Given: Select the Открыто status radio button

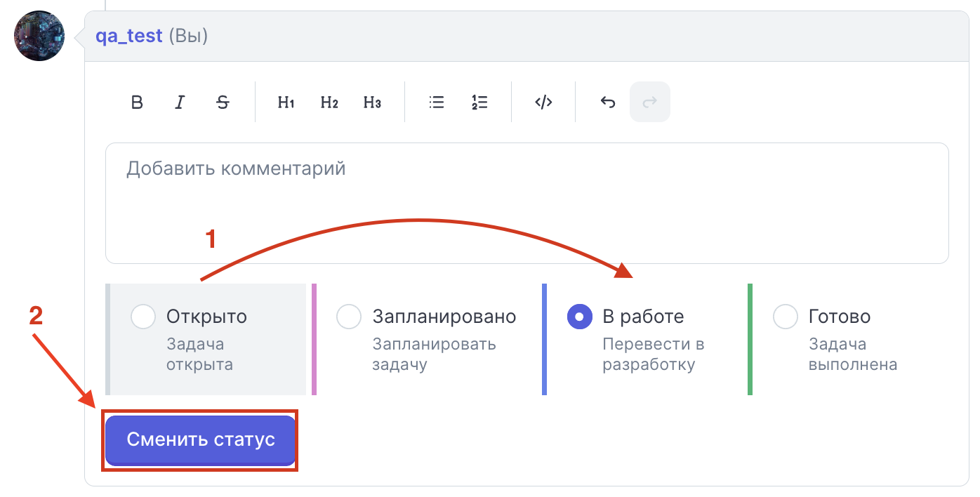Looking at the screenshot, I should pos(143,317).
